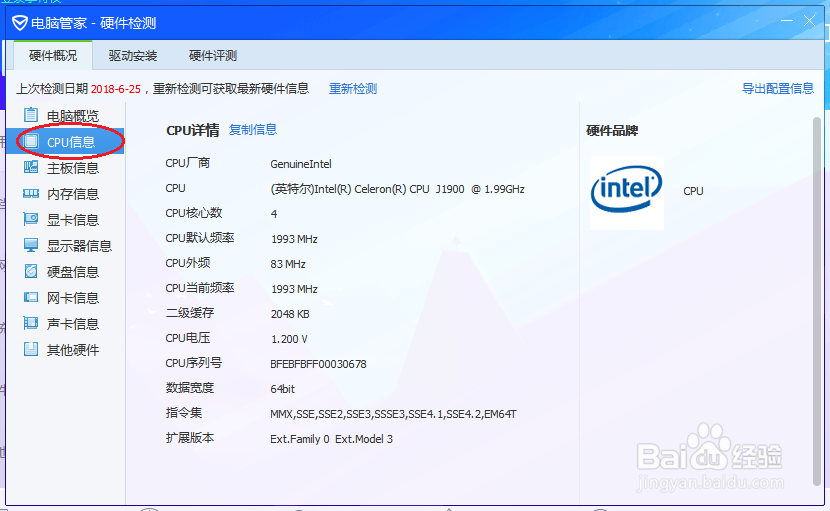Open 硬盘信息 sidebar entry

[65, 272]
